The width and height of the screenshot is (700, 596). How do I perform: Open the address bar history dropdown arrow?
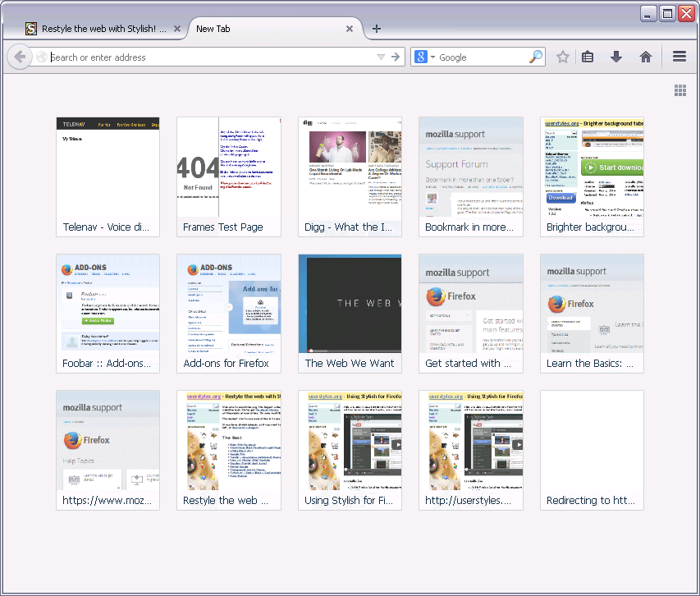point(381,56)
